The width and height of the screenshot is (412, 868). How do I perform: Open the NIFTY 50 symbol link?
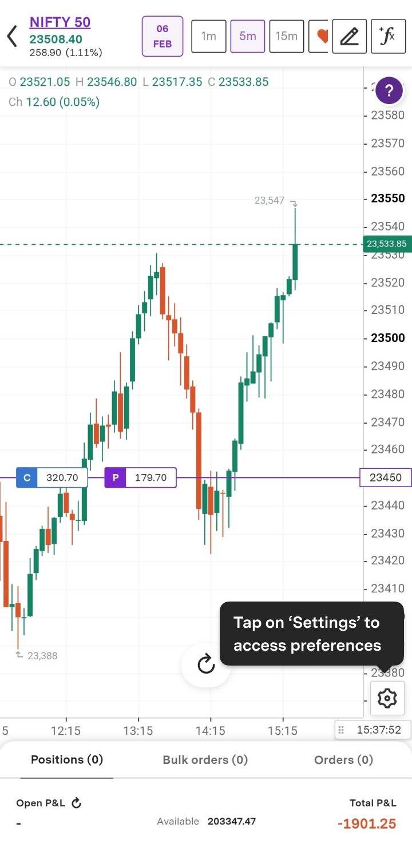coord(60,22)
